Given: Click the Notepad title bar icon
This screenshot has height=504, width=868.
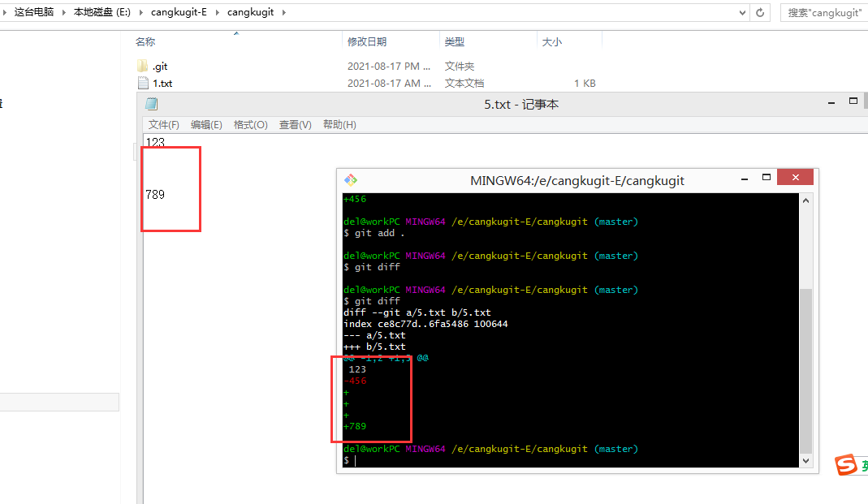Looking at the screenshot, I should [151, 104].
